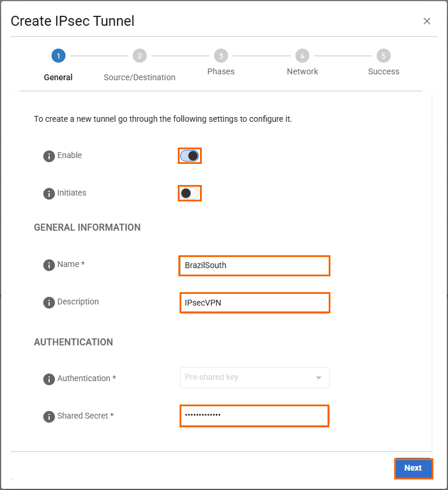The width and height of the screenshot is (448, 490).
Task: Click the info icon beside Shared Secret
Action: click(49, 417)
